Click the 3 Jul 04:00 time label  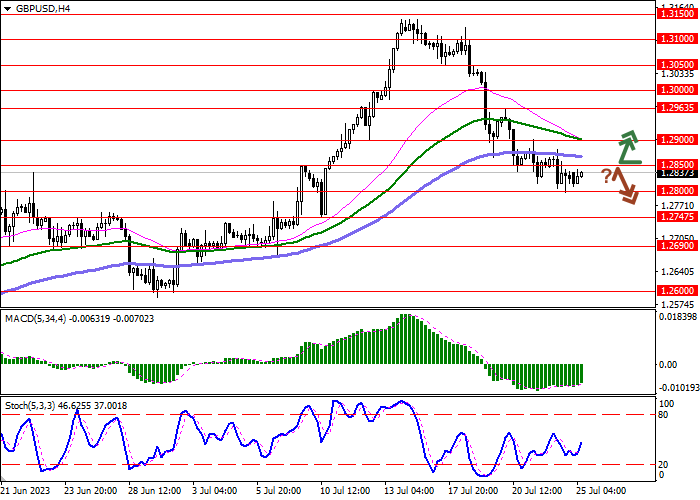(x=215, y=491)
